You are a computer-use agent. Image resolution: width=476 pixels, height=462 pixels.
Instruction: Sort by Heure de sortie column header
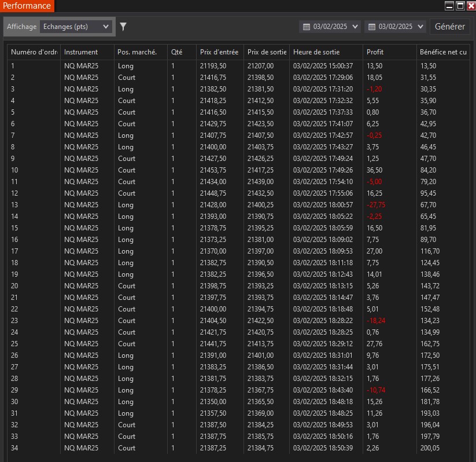[326, 52]
